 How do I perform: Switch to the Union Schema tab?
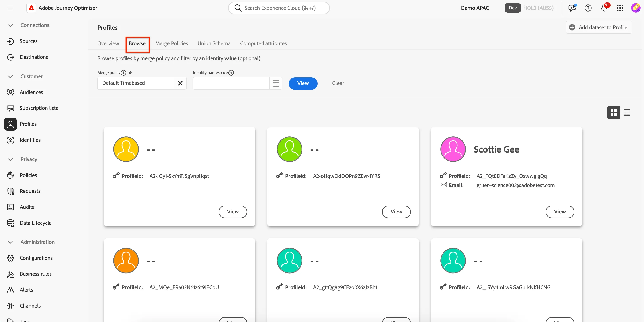(214, 43)
